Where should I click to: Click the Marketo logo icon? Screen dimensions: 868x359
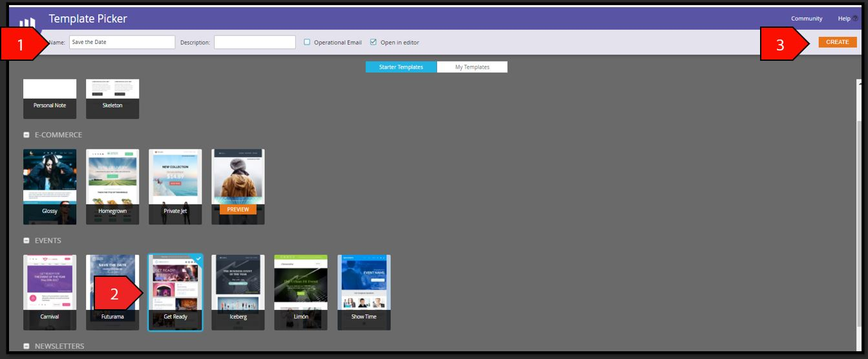(27, 24)
